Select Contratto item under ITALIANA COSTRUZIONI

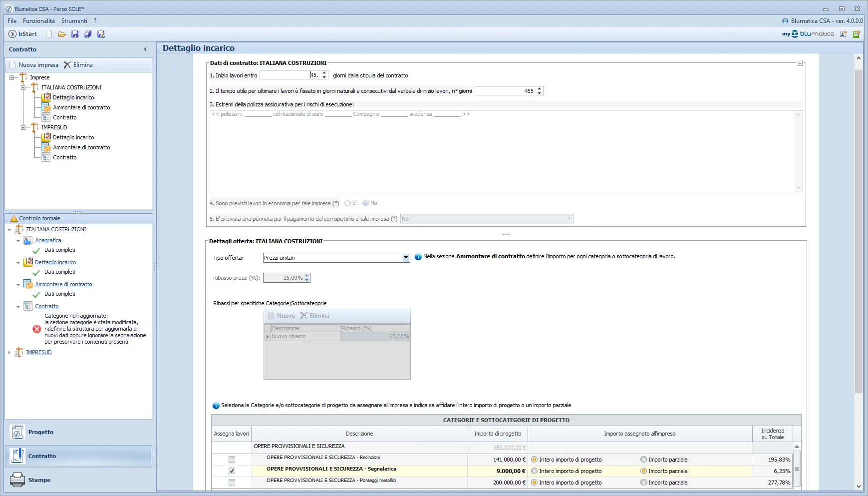tap(65, 117)
